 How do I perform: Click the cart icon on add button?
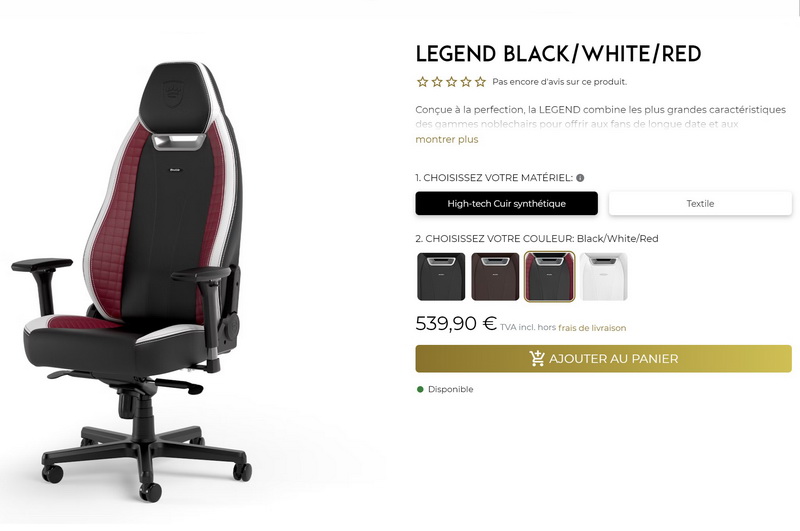coord(537,359)
